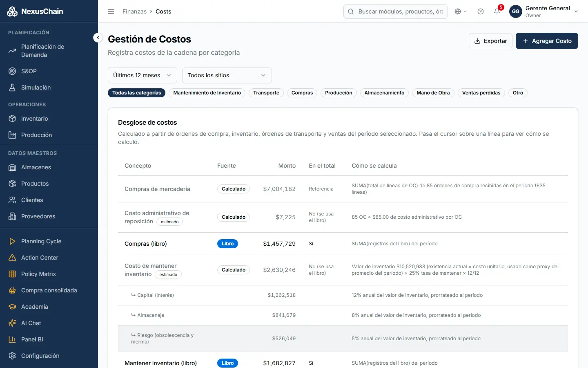
Task: Click the Riesgo (obsolescencia y merma) row
Action: (343, 339)
